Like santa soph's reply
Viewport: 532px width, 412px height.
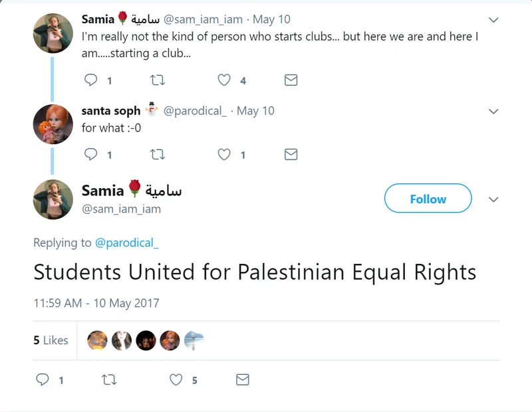coord(223,154)
